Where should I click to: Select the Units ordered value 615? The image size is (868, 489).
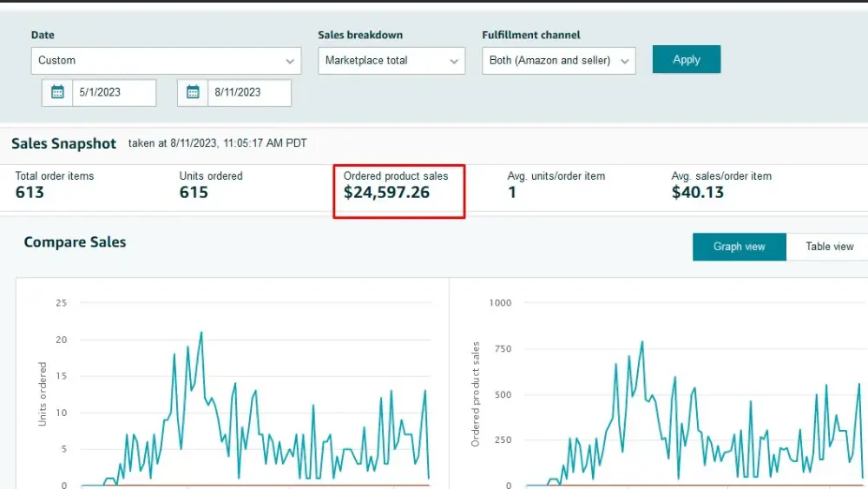194,192
